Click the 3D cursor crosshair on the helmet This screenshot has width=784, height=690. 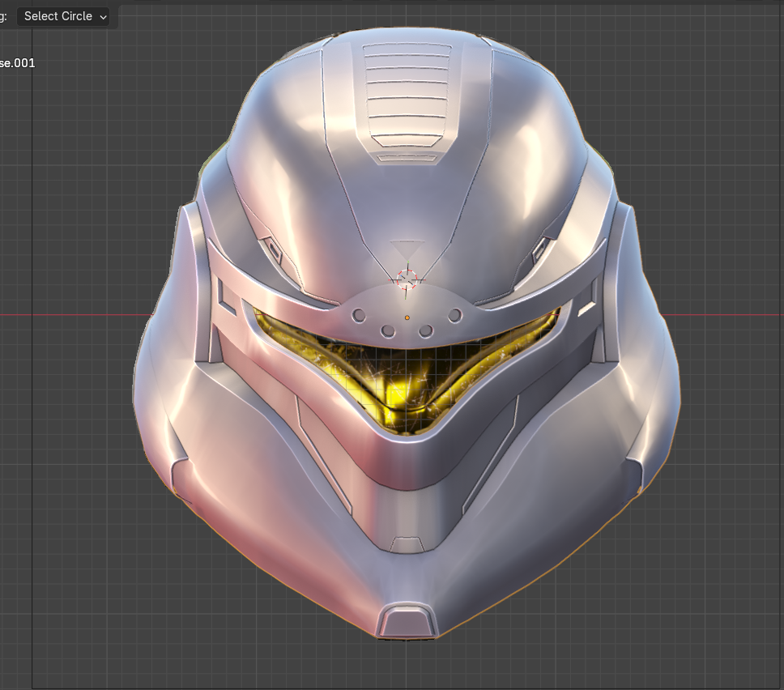point(407,279)
